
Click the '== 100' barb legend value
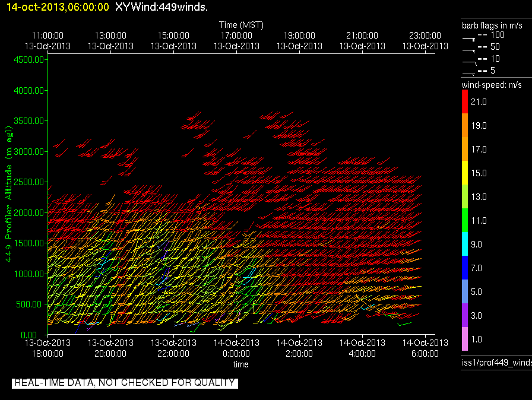tap(491, 35)
